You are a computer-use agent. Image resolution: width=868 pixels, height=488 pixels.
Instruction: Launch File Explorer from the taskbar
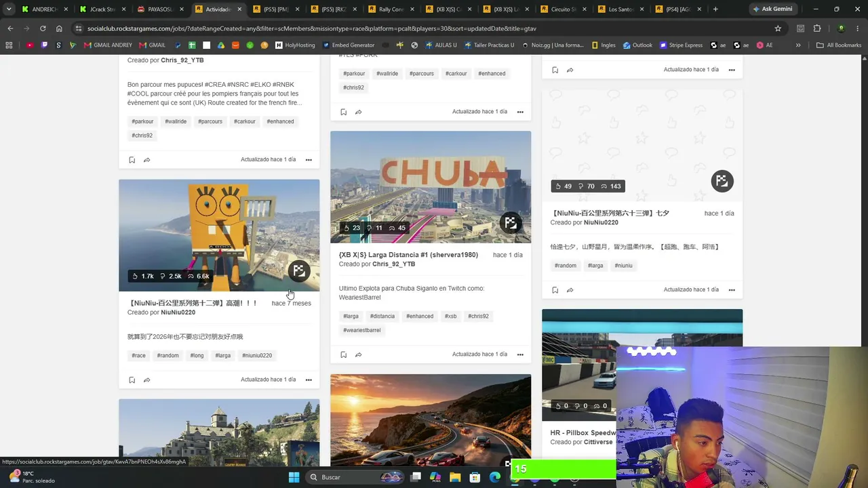455,477
